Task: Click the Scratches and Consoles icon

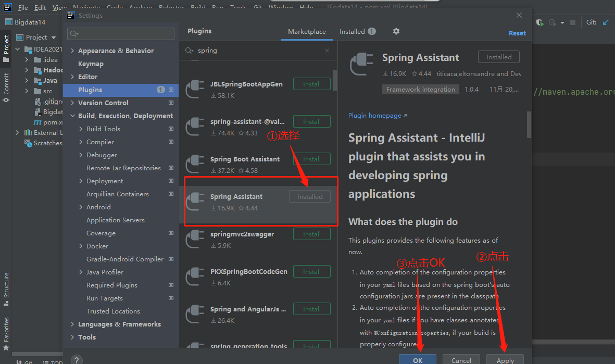Action: (28, 143)
